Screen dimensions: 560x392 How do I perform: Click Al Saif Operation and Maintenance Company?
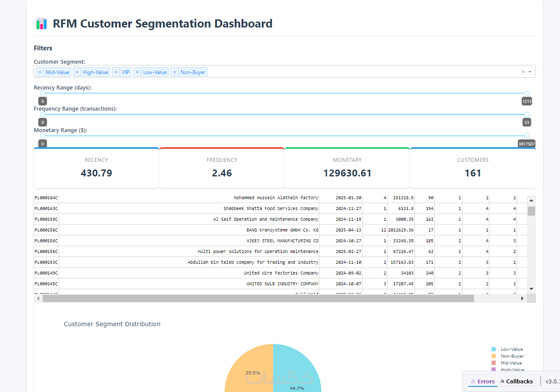click(x=189, y=219)
